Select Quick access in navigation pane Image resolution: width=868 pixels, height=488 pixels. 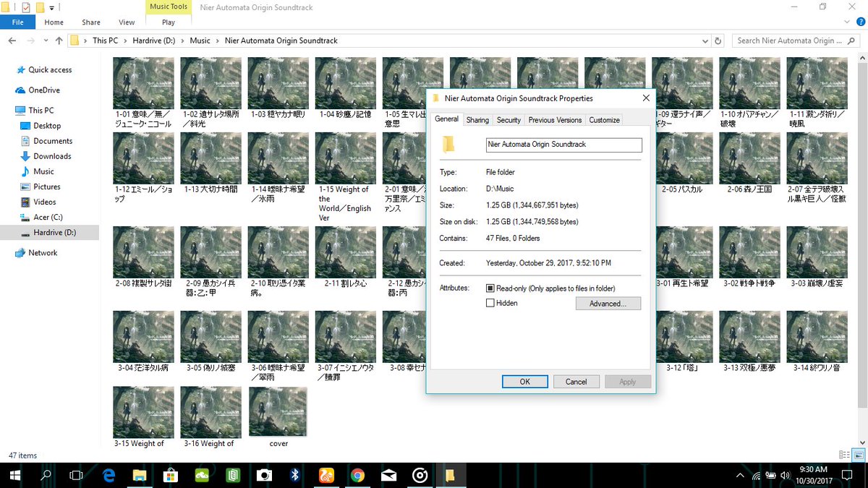pos(50,70)
